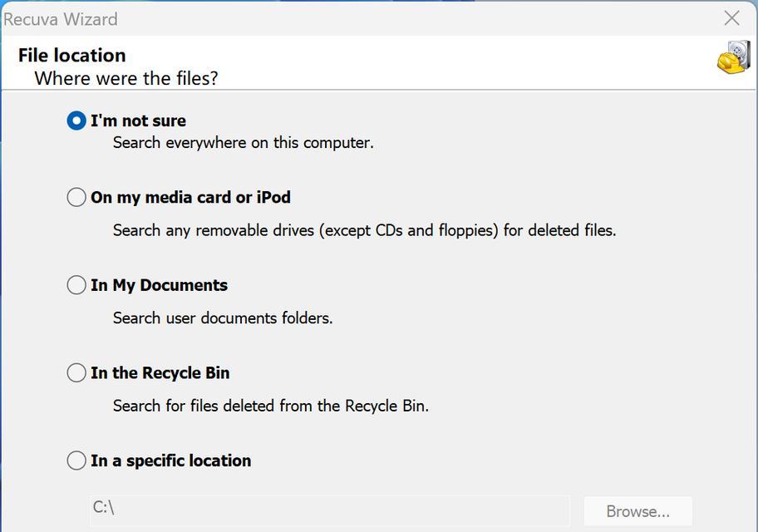
Task: Click the "In My Documents" bold label text
Action: 159,285
